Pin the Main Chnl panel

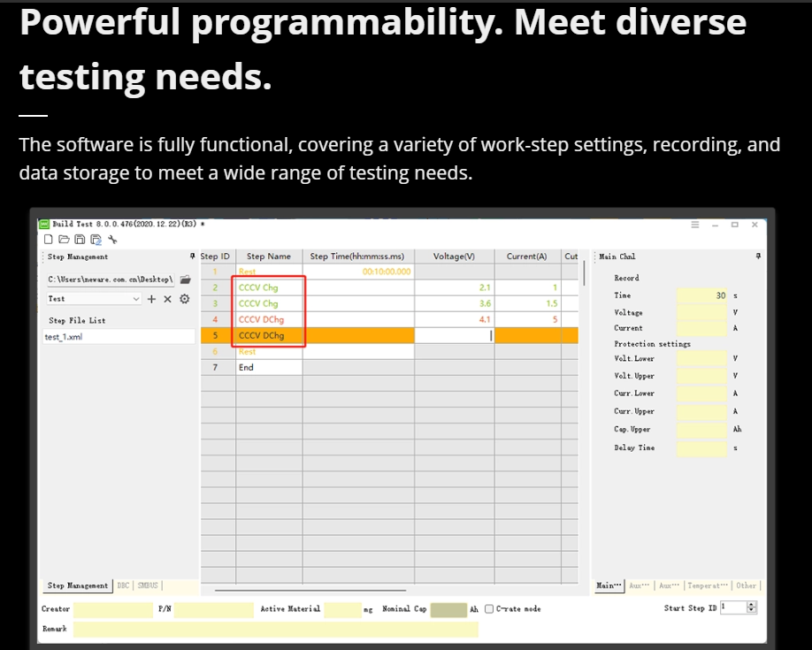[758, 256]
